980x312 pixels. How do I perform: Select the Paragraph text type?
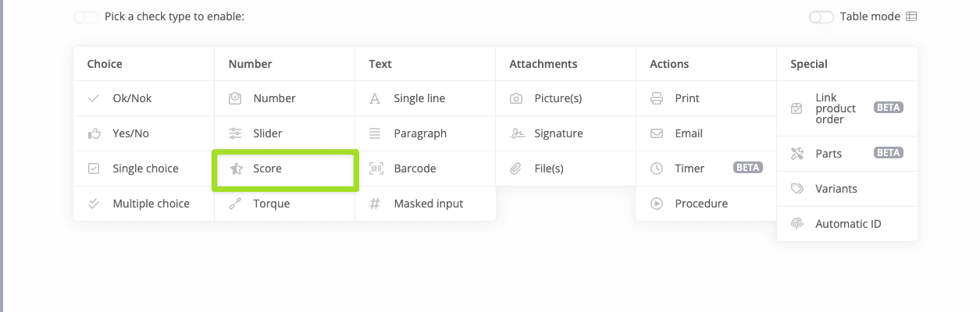click(x=420, y=133)
